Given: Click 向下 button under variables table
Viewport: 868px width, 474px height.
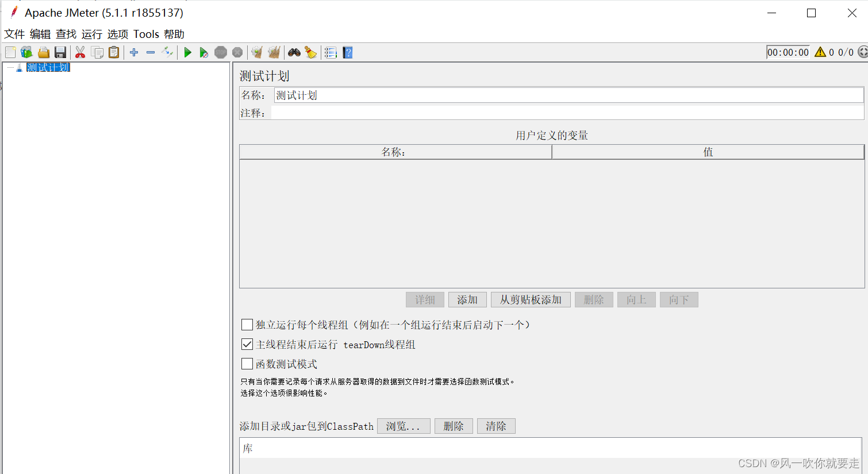Looking at the screenshot, I should [x=679, y=299].
